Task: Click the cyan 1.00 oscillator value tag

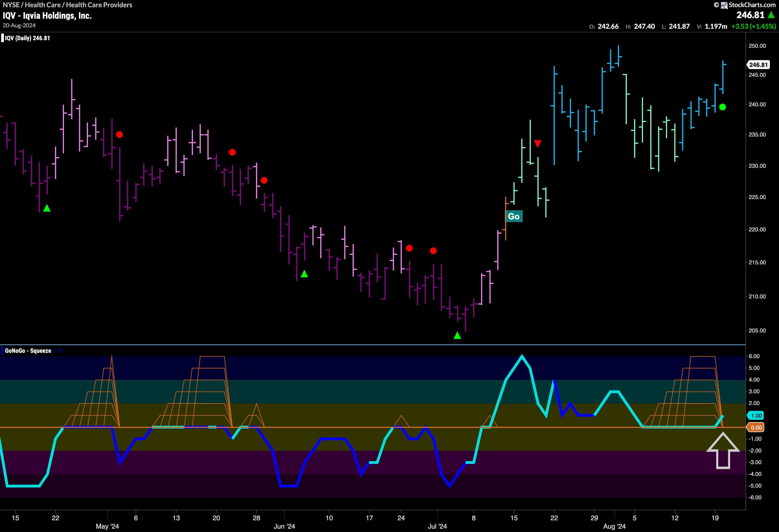Action: pos(755,416)
